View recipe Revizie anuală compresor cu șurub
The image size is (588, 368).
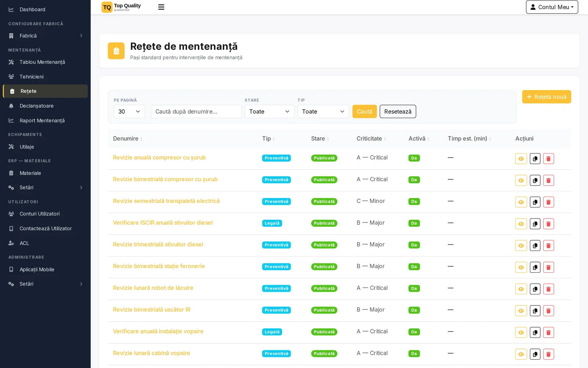point(521,159)
